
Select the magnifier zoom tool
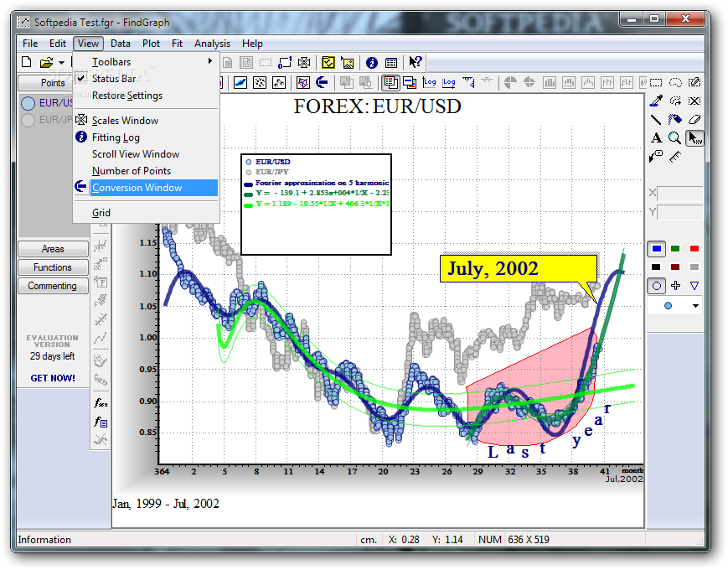tap(674, 138)
